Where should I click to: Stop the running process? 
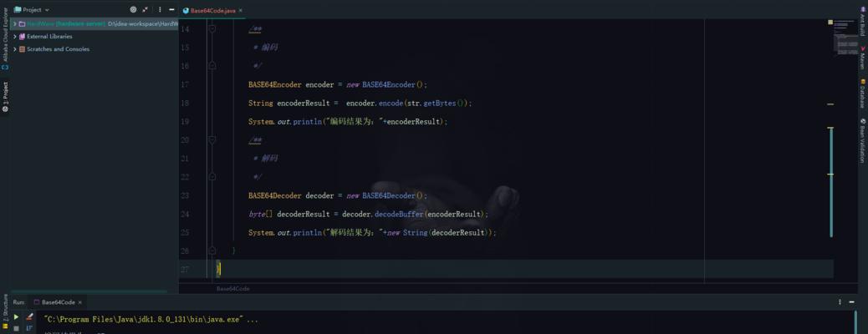pos(16,329)
